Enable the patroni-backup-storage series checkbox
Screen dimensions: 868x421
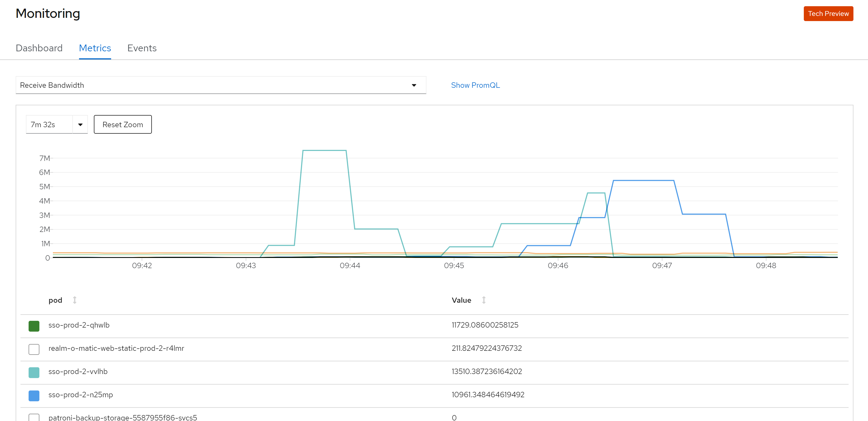coord(34,418)
